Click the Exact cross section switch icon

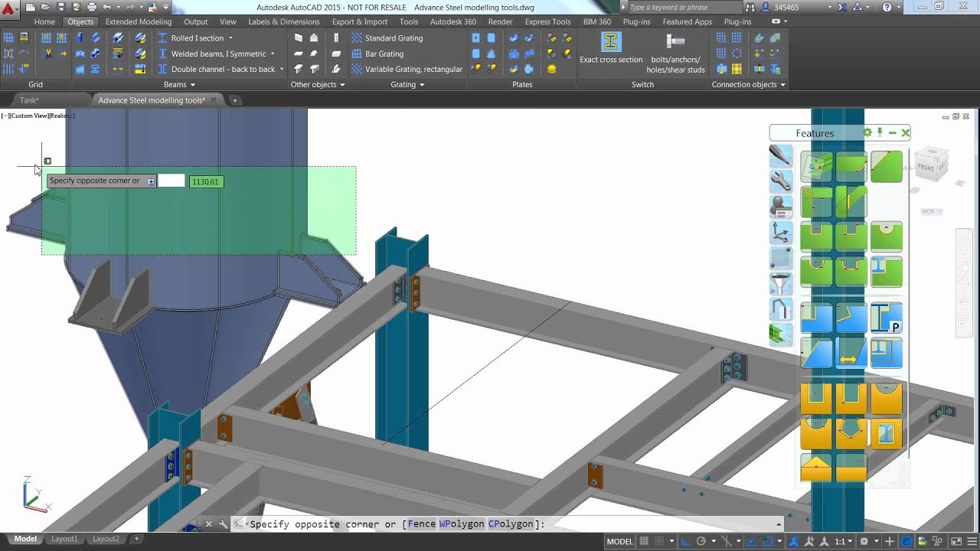pos(610,41)
